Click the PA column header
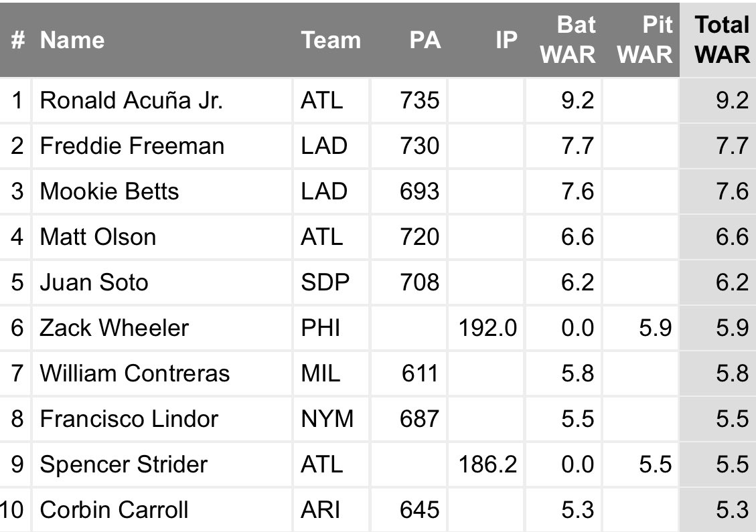Screen dimensions: 756x532 [x=425, y=40]
